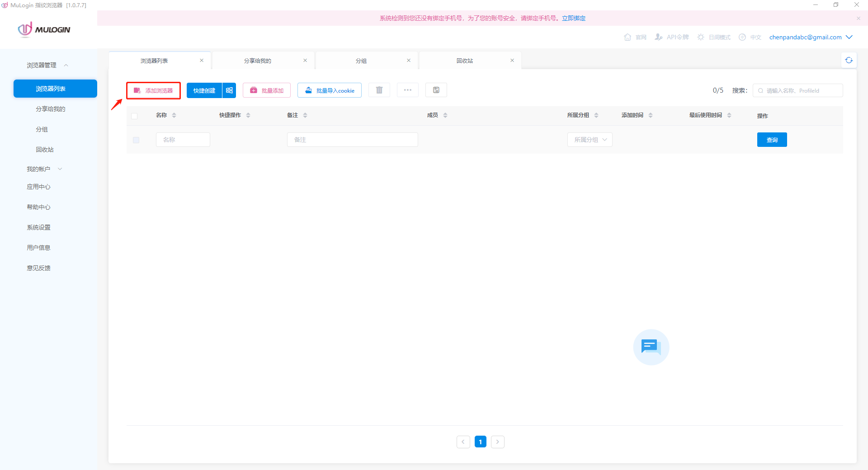Check the select-all checkbox in table header

pyautogui.click(x=134, y=116)
